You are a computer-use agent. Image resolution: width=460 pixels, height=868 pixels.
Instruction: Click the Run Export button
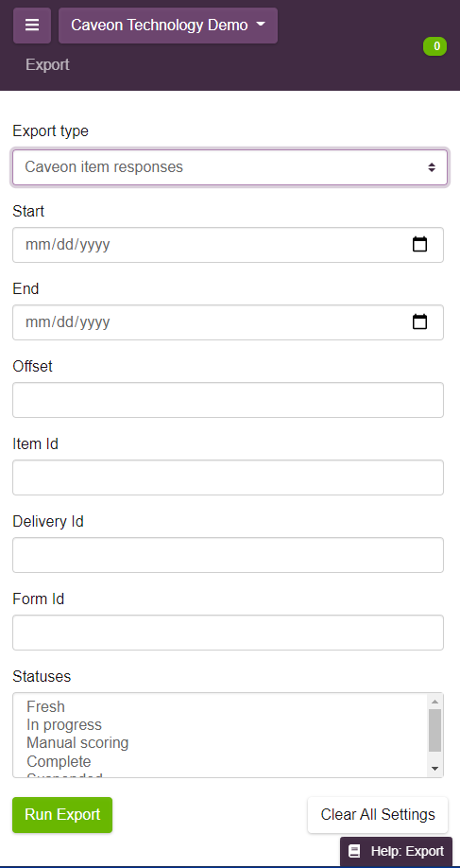click(x=62, y=815)
